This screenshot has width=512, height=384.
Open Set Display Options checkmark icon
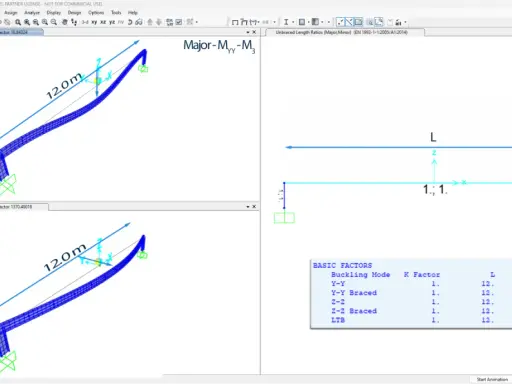(x=179, y=22)
